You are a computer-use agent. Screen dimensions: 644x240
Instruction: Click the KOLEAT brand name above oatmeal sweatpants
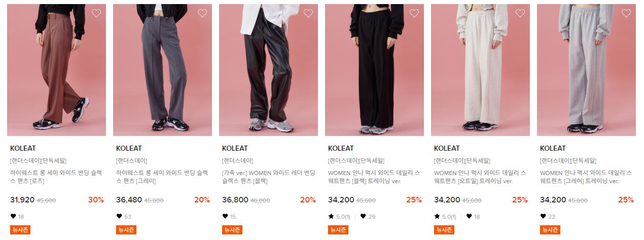(447, 148)
